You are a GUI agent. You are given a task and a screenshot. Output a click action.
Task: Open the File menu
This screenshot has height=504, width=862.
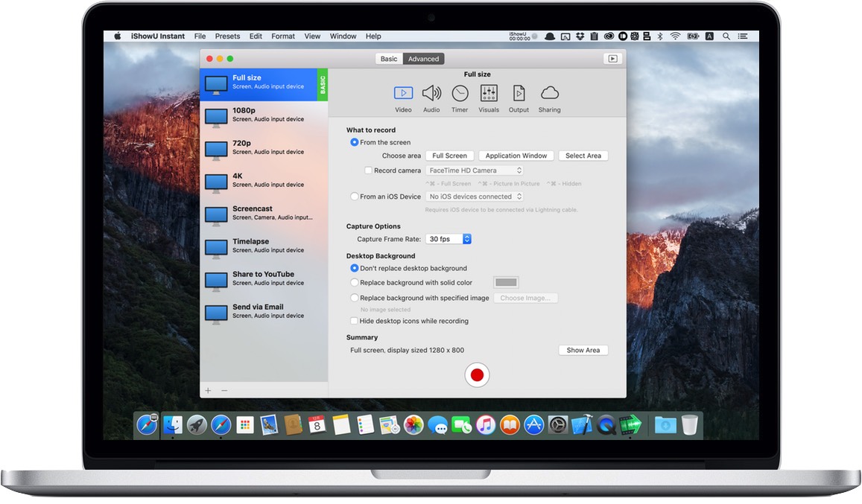(200, 36)
